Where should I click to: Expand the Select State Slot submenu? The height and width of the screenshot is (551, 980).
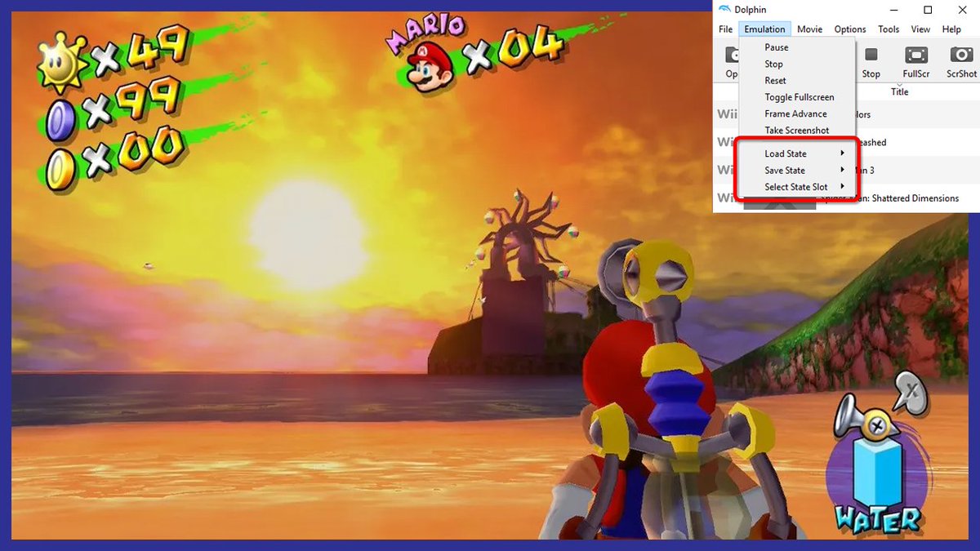point(797,187)
